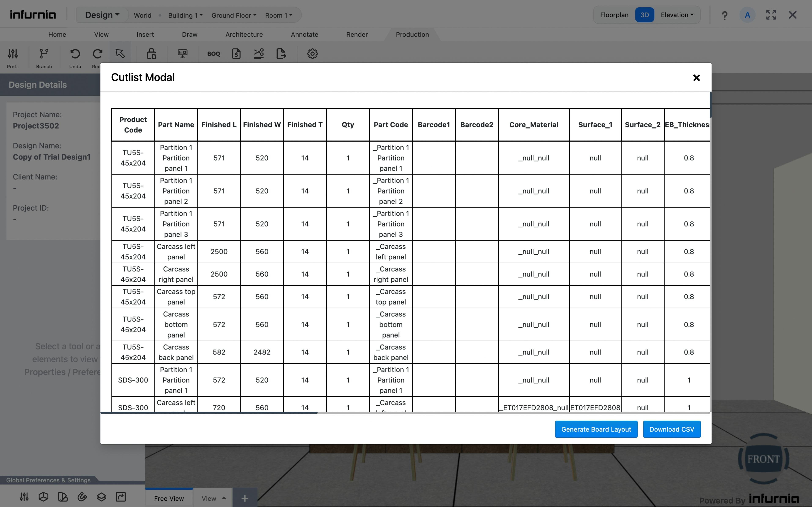The height and width of the screenshot is (507, 812).
Task: Switch to Floorplan view mode
Action: pyautogui.click(x=614, y=15)
